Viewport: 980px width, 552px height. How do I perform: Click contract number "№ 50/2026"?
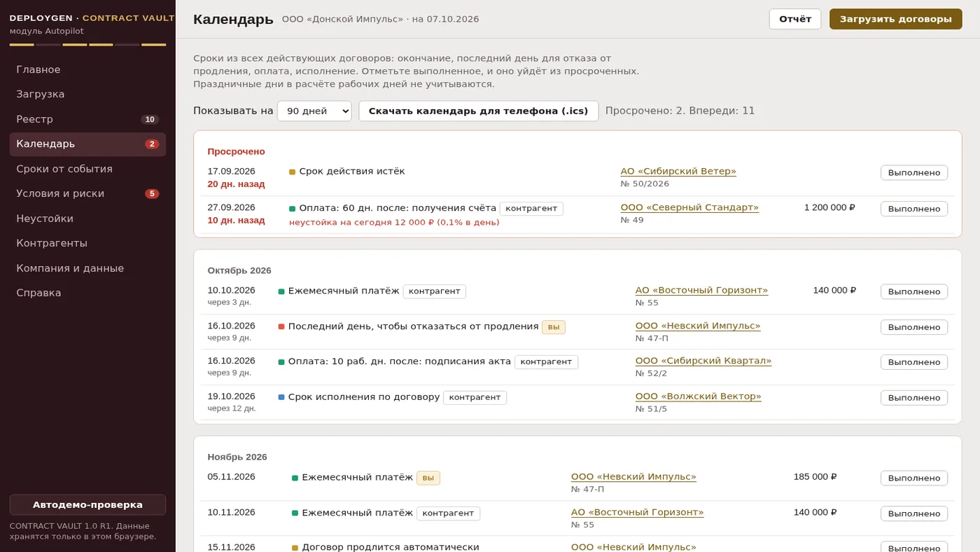(645, 184)
